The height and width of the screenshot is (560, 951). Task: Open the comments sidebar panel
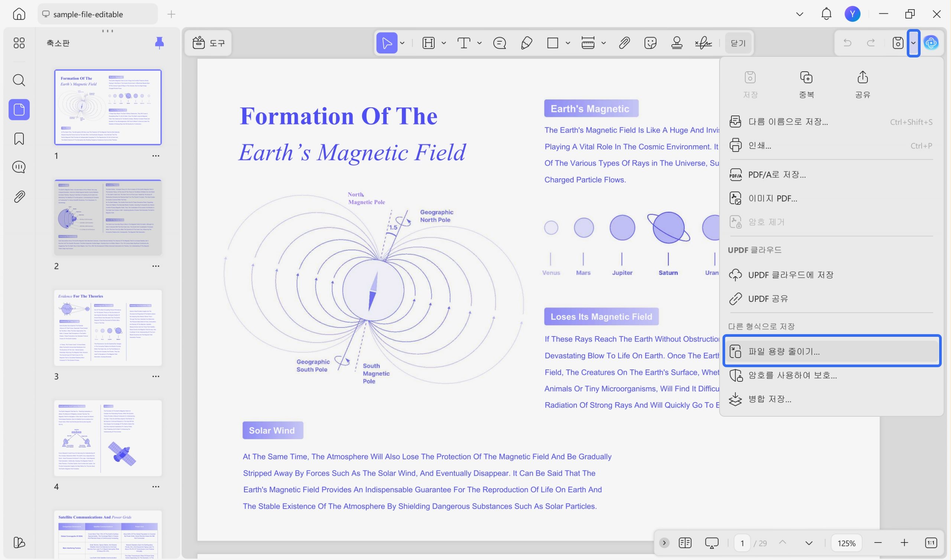click(19, 167)
